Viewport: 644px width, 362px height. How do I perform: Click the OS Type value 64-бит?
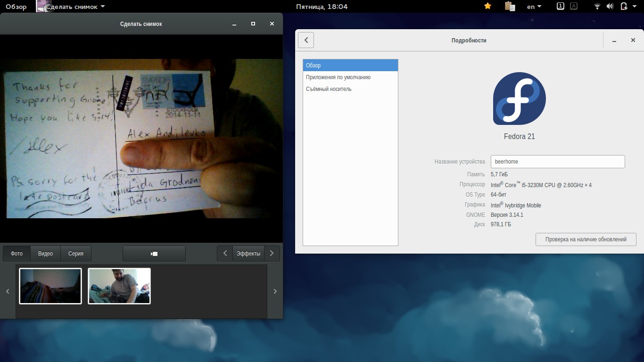coord(499,195)
